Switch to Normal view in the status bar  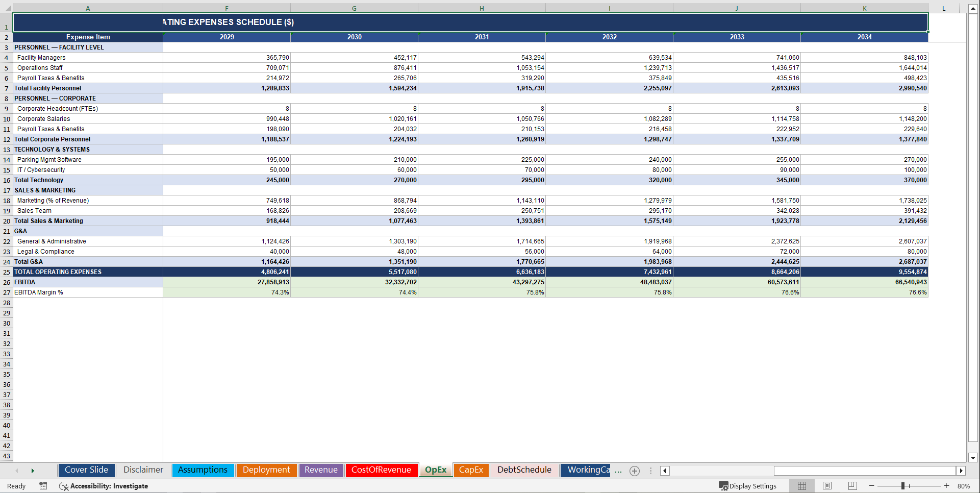(x=801, y=486)
